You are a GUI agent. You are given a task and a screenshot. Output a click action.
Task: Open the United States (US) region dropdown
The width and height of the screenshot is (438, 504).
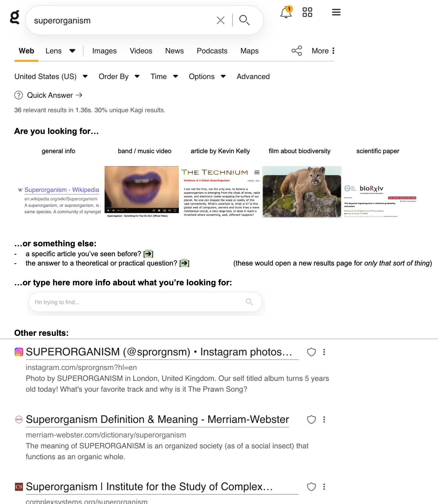(x=51, y=77)
